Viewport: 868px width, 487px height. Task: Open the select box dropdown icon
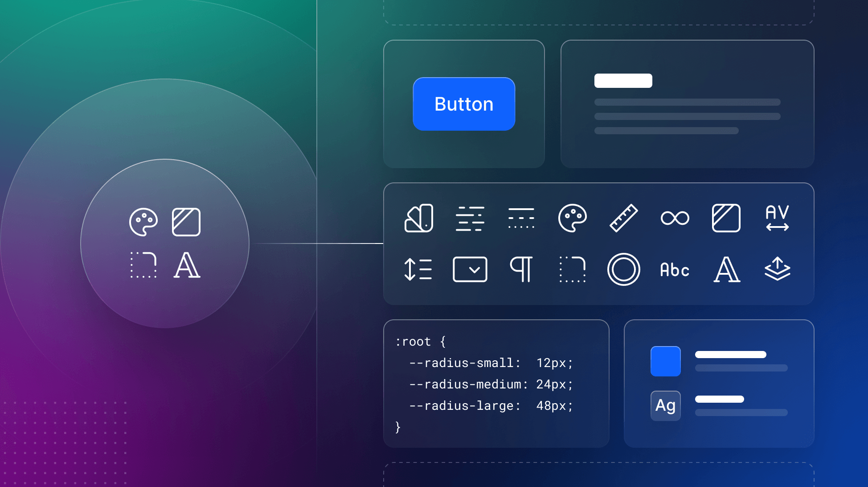tap(470, 269)
